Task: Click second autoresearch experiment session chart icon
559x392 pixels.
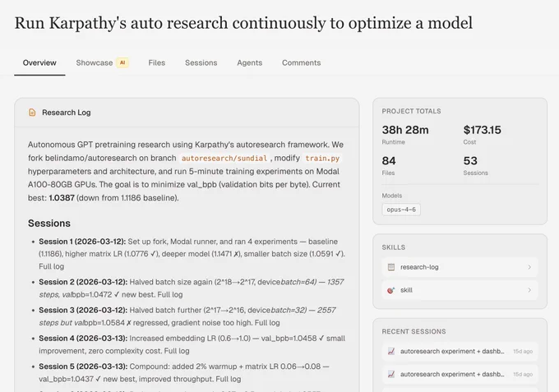Action: coord(391,374)
